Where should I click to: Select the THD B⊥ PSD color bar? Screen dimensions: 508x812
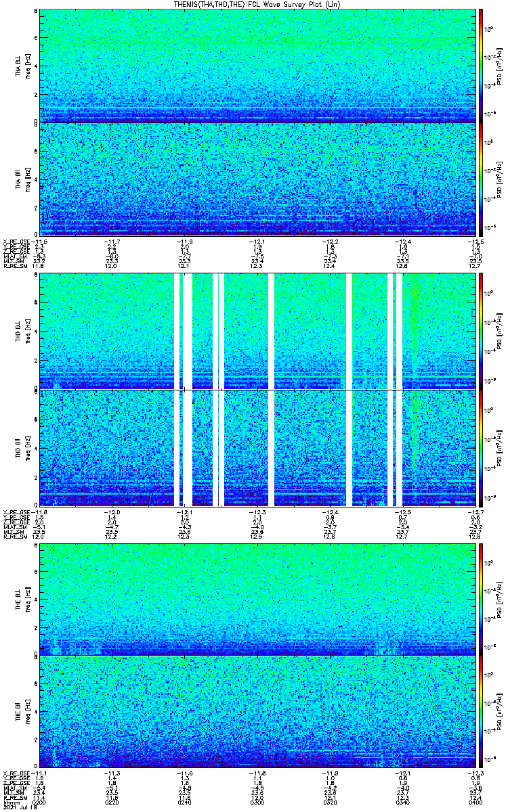pyautogui.click(x=481, y=332)
